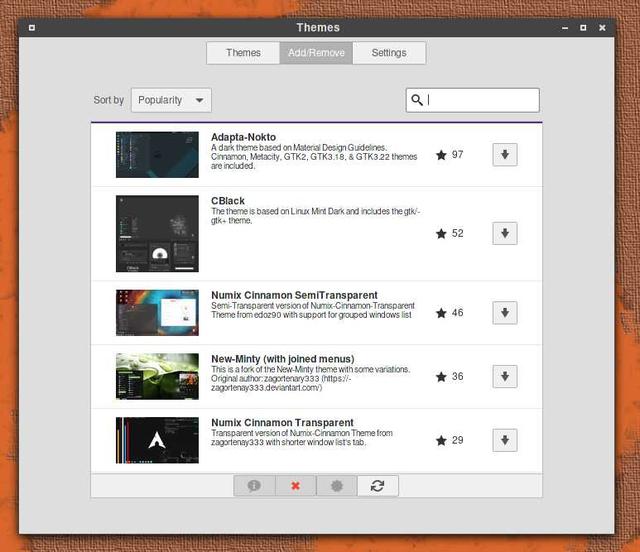
Task: Select Numix Cinnamon Transparent title
Action: 282,423
